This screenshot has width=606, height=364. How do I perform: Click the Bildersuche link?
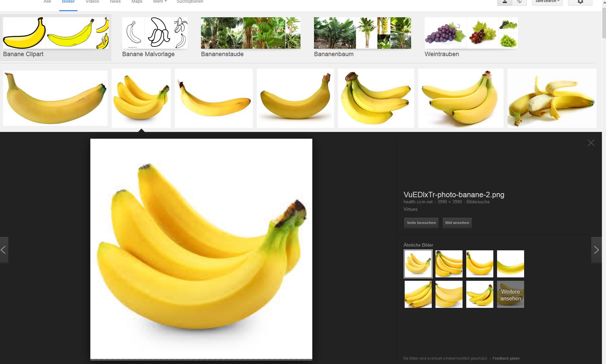(x=478, y=202)
